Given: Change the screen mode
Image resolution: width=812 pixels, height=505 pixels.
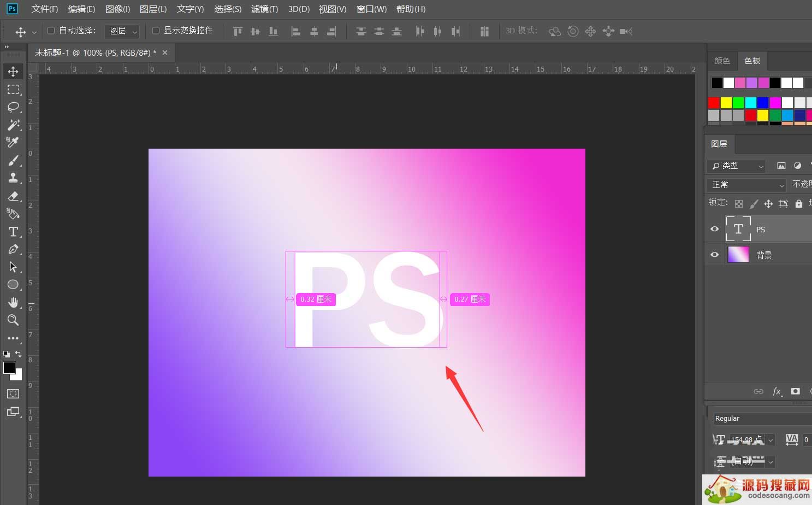Looking at the screenshot, I should coord(13,412).
